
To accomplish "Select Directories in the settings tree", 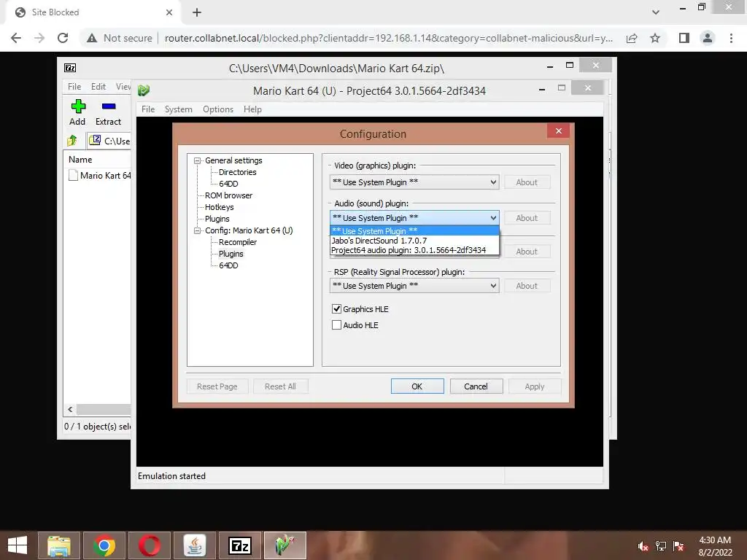I will pyautogui.click(x=237, y=172).
